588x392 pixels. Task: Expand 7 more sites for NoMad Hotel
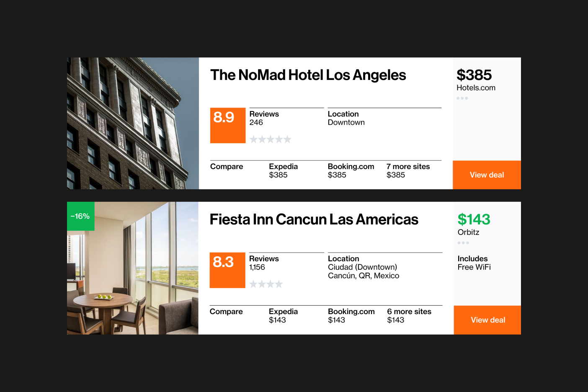tap(408, 170)
